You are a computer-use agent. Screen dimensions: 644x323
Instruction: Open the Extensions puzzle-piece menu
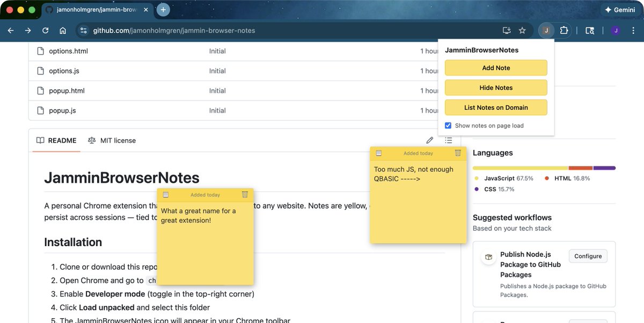pos(563,31)
